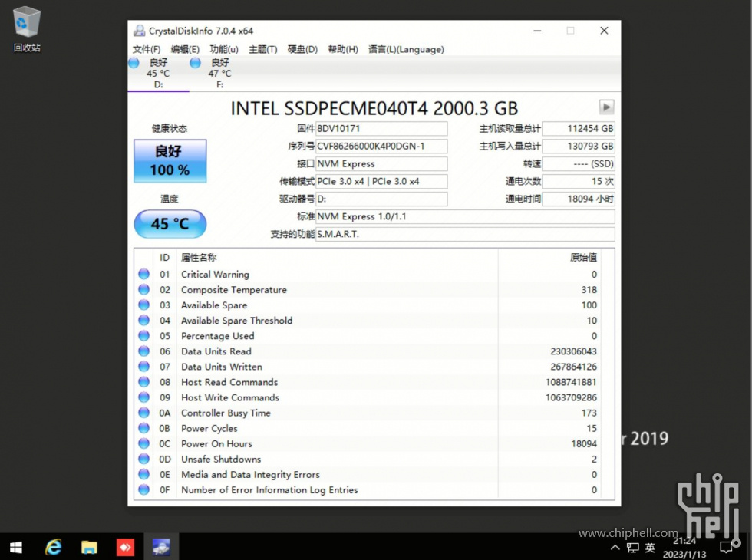Click the status icon for Data Units Read
Screen dimensions: 752x560
click(x=144, y=351)
